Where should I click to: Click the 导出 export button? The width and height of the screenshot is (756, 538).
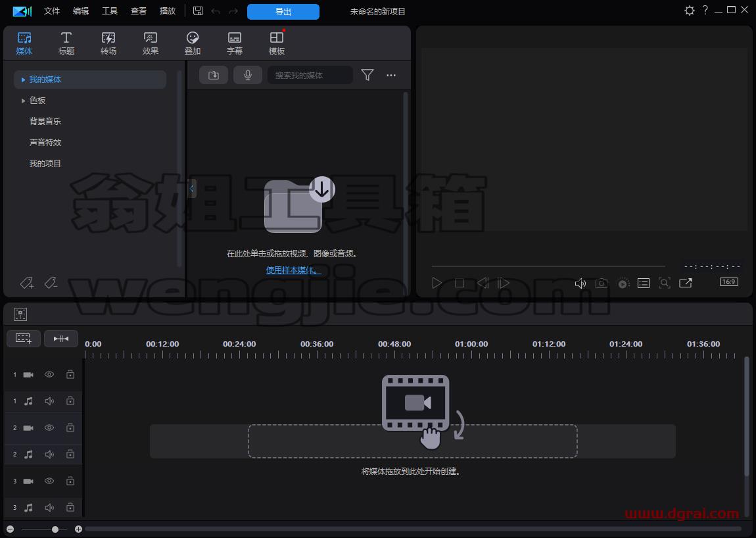(283, 12)
